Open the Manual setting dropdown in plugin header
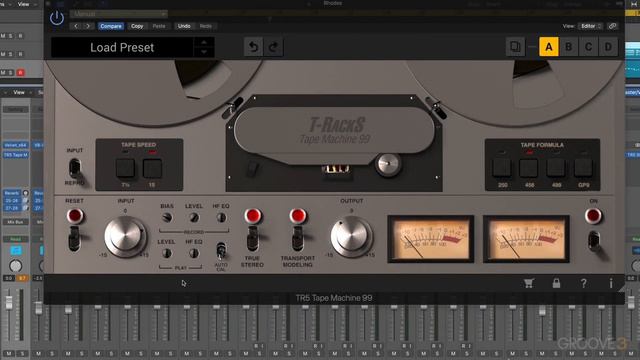The image size is (640, 360). point(118,14)
